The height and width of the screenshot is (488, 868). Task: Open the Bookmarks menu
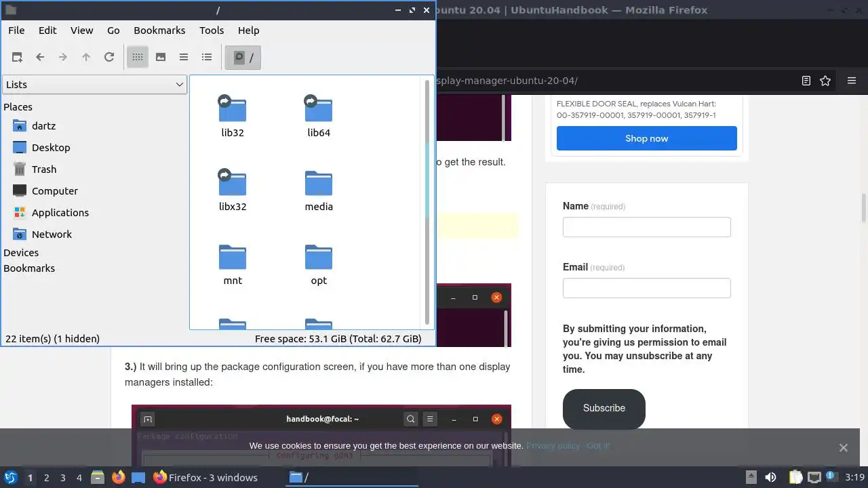click(x=159, y=30)
